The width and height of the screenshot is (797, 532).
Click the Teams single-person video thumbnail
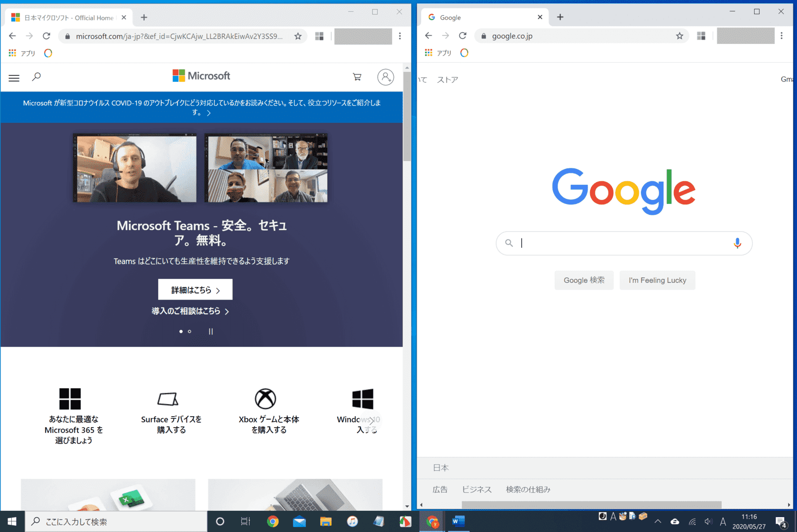coord(134,168)
